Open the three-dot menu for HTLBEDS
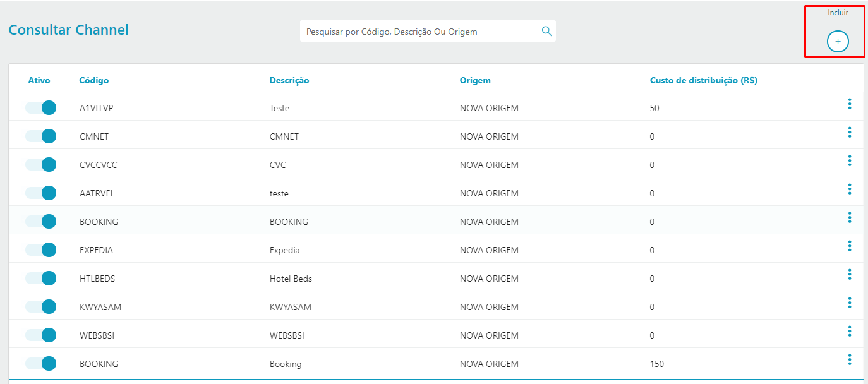Screen dimensions: 868x384 pyautogui.click(x=850, y=274)
